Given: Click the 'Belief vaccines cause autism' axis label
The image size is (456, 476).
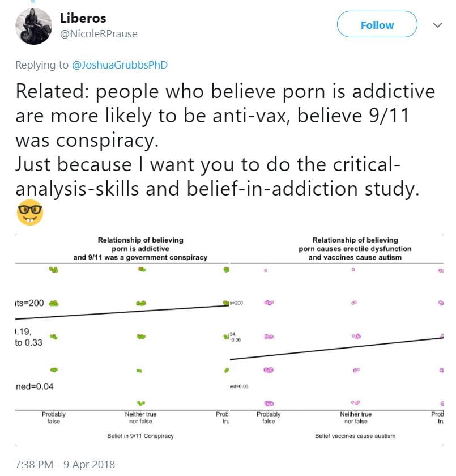Looking at the screenshot, I should point(355,436).
